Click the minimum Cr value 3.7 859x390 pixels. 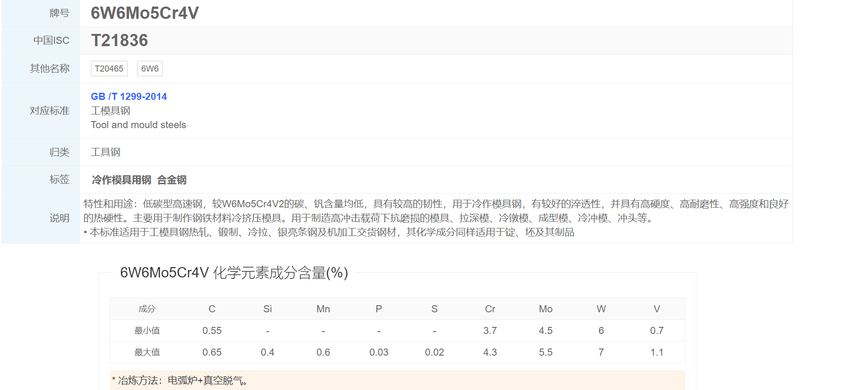pos(490,330)
